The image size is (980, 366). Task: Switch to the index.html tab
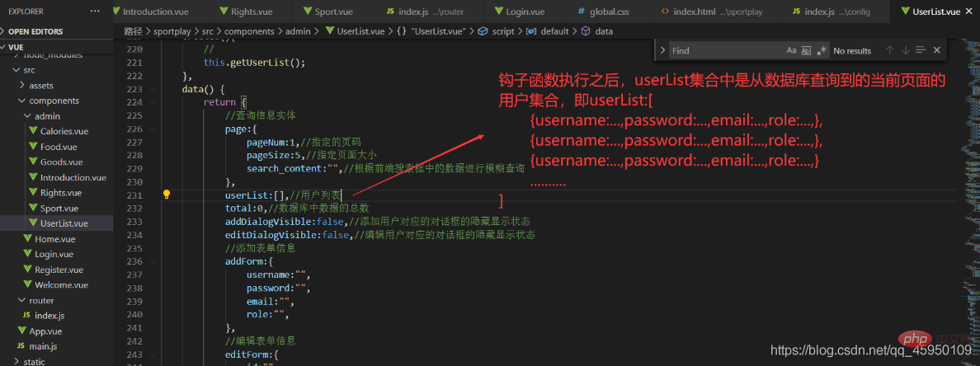[x=716, y=12]
